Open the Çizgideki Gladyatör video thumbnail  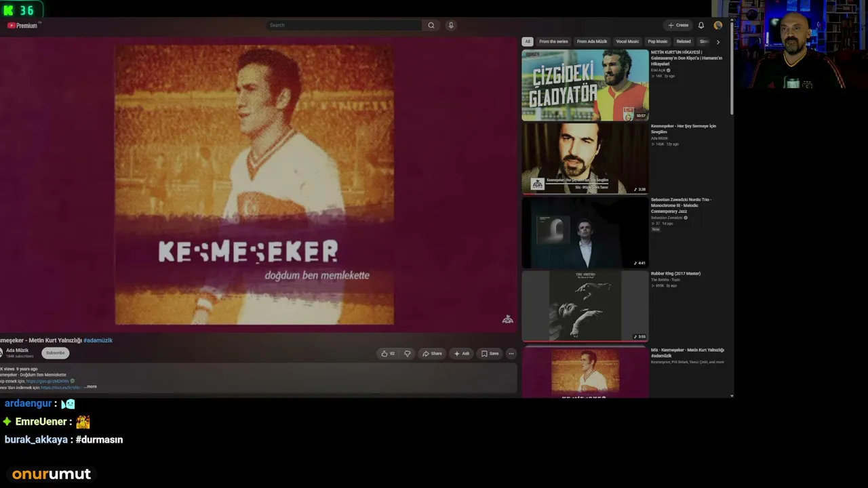(585, 85)
